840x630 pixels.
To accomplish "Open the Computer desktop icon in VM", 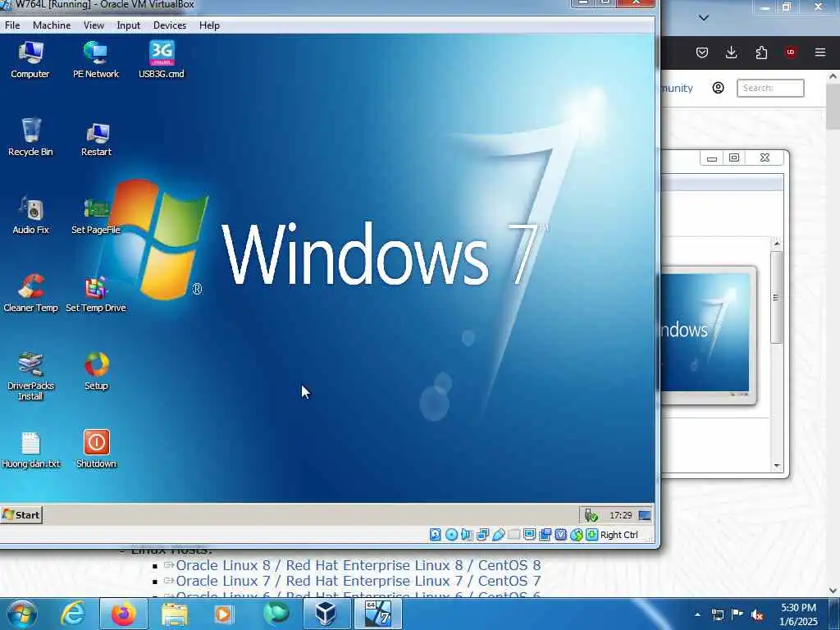I will pyautogui.click(x=30, y=59).
